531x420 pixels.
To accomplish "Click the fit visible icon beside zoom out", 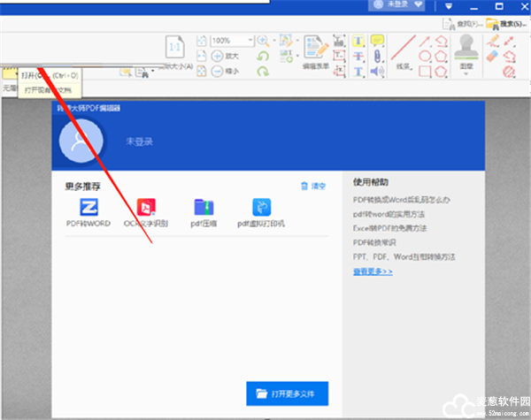I will tap(202, 71).
